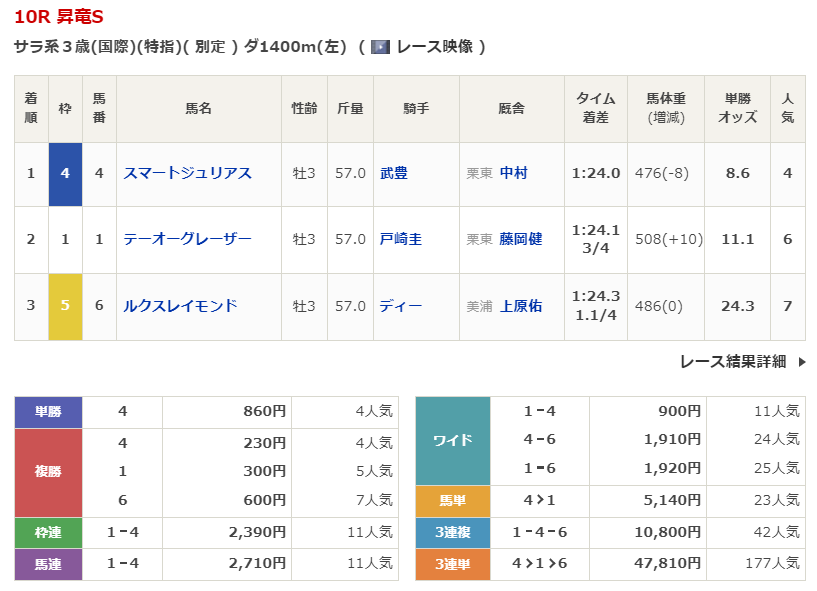This screenshot has height=591, width=817.
Task: Open trainer 上原佑 profile
Action: click(520, 306)
